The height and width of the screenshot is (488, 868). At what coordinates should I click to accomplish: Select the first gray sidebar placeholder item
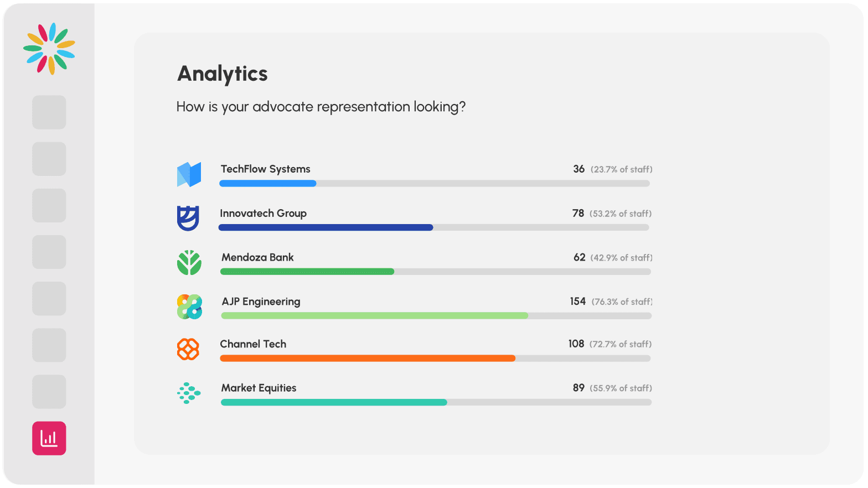tap(49, 112)
